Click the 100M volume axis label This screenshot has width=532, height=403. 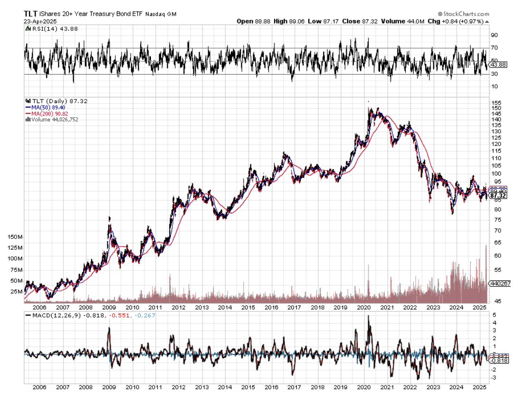[15, 259]
